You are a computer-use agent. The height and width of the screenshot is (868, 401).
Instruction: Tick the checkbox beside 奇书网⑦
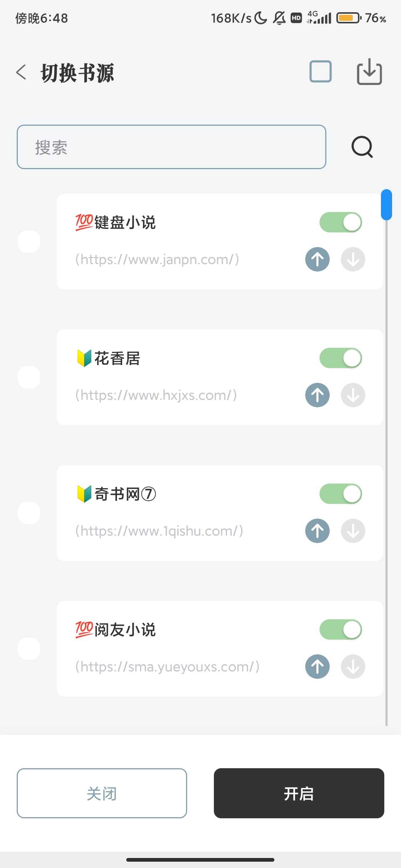tap(29, 513)
